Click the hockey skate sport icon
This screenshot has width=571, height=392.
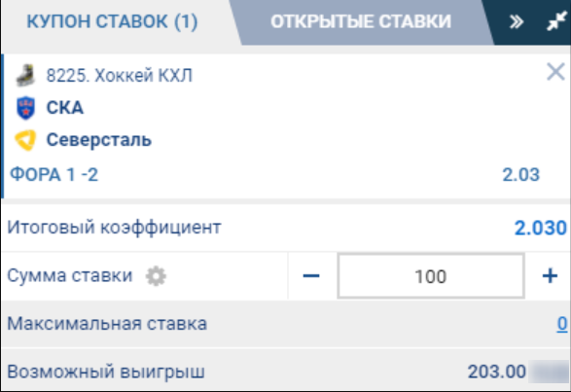click(x=25, y=76)
